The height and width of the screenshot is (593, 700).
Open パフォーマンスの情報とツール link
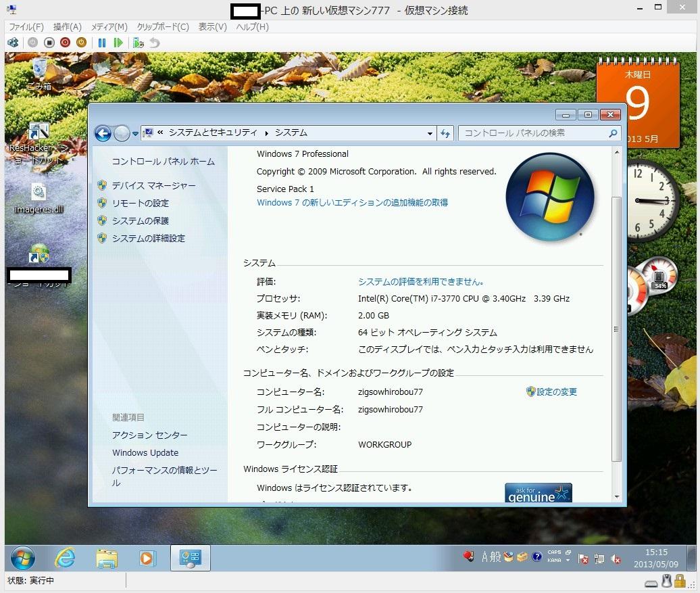(x=164, y=477)
